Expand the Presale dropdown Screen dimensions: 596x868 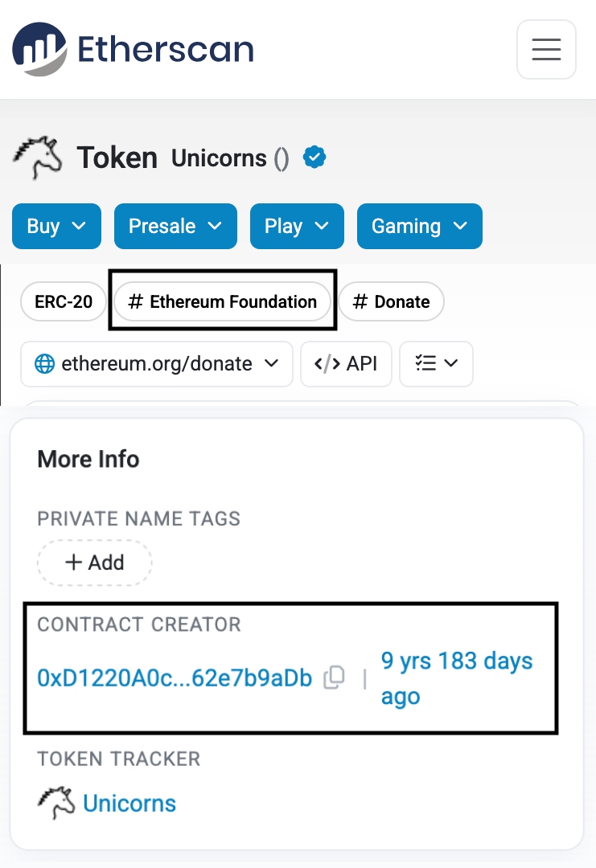click(x=175, y=226)
